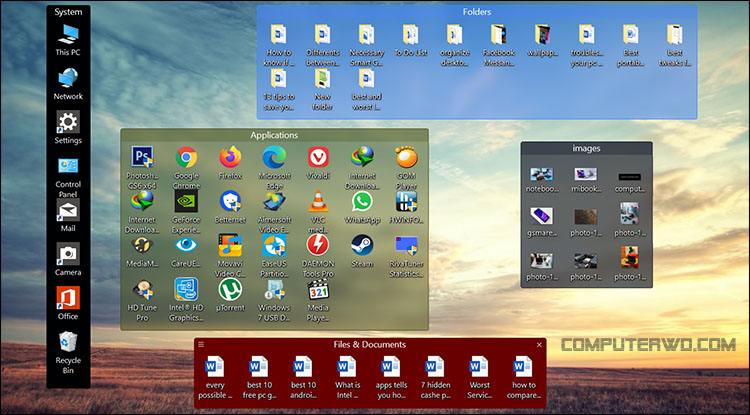Launch HWiNFO
This screenshot has height=415, width=750.
[406, 201]
